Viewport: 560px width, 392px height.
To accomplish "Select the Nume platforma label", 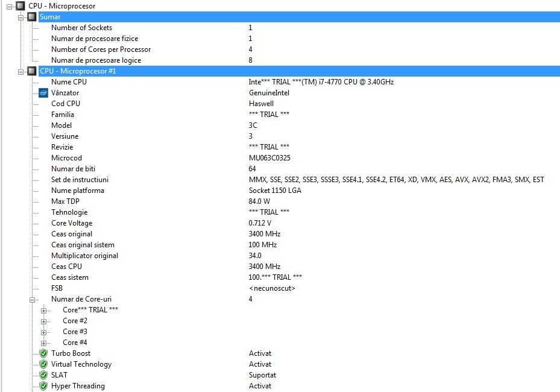I will (78, 191).
